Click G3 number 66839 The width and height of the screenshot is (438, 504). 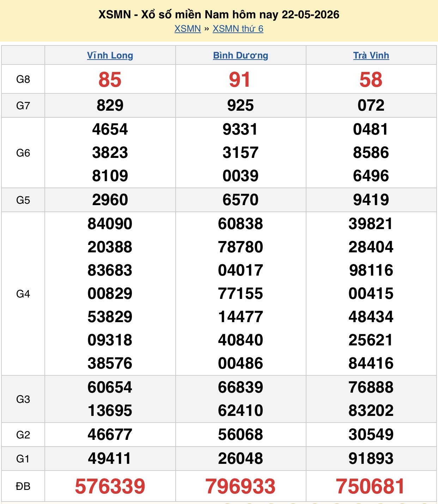click(x=241, y=387)
